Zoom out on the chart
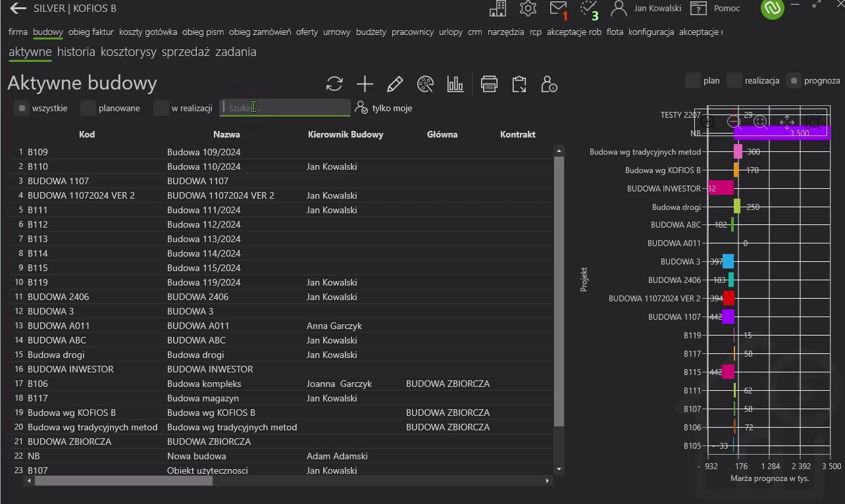 734,122
